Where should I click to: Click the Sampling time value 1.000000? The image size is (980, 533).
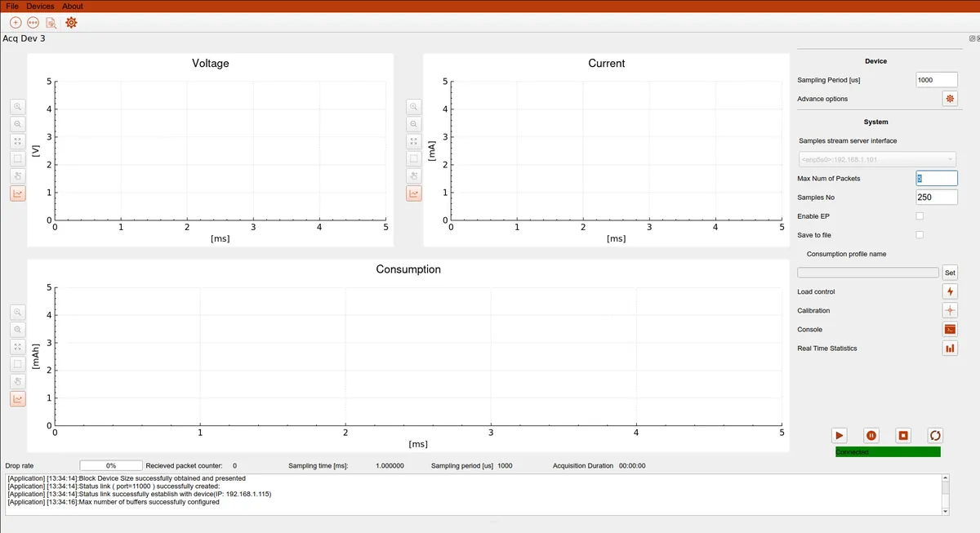[x=390, y=466]
